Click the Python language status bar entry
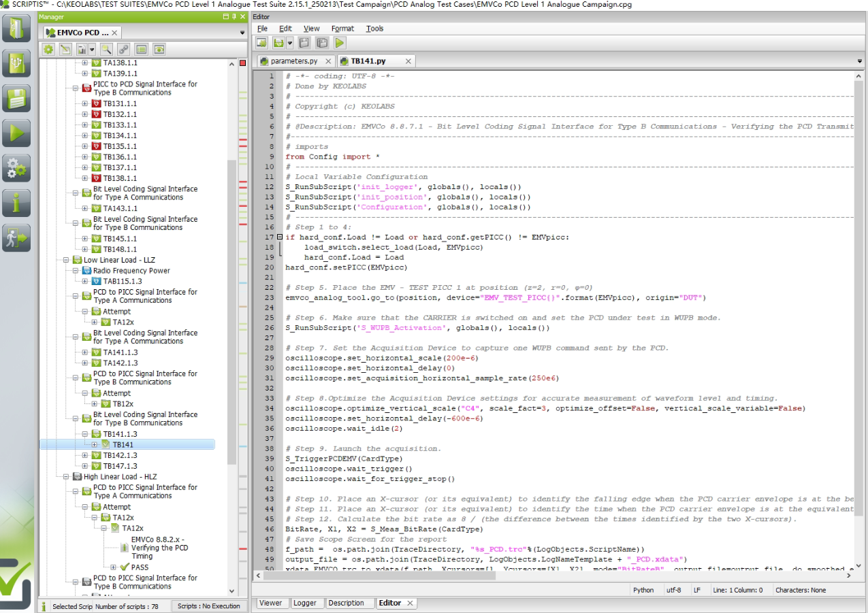Viewport: 868px width, 613px height. [x=643, y=590]
